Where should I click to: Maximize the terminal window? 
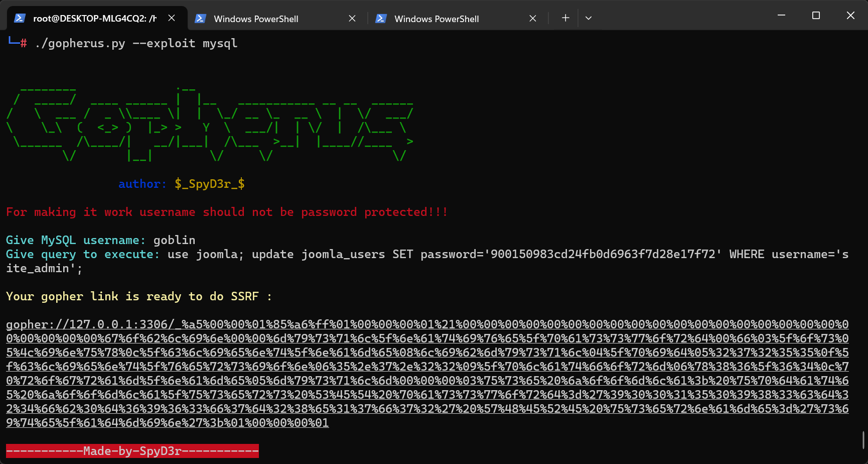816,16
